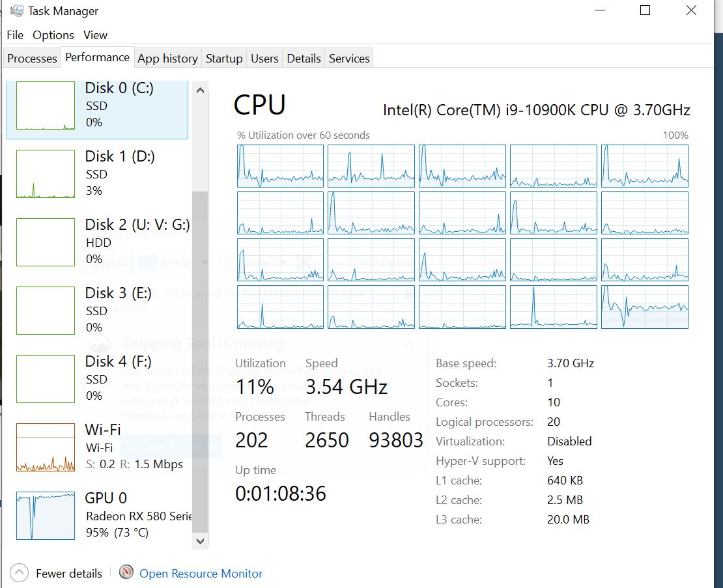Open the View menu
The width and height of the screenshot is (723, 588).
click(x=95, y=35)
